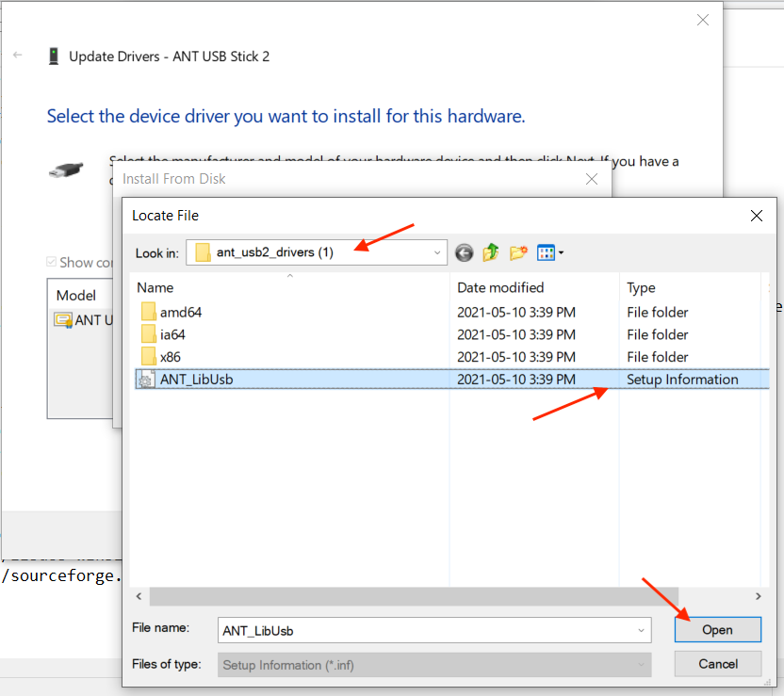This screenshot has height=696, width=784.
Task: Sort files by Date modified column
Action: pos(500,288)
